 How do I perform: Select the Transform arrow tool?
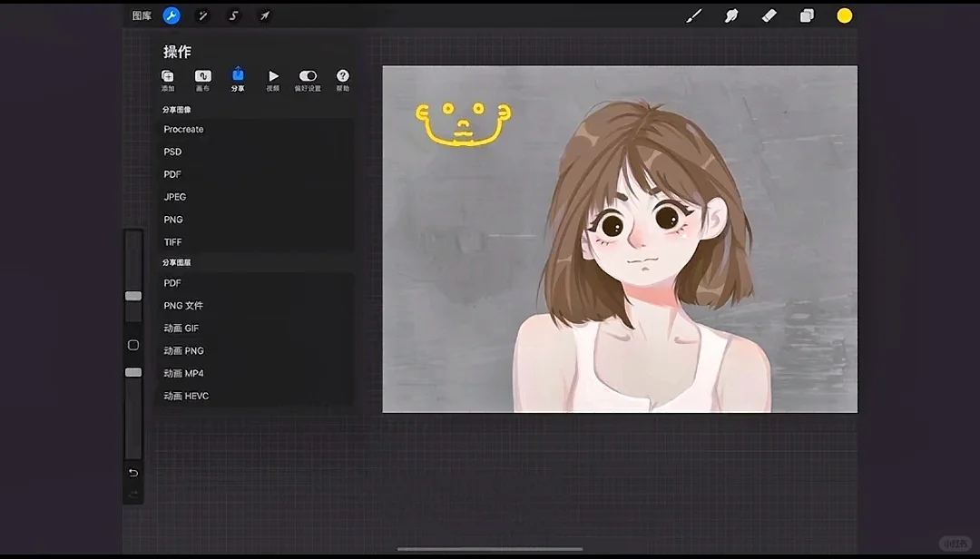click(263, 15)
